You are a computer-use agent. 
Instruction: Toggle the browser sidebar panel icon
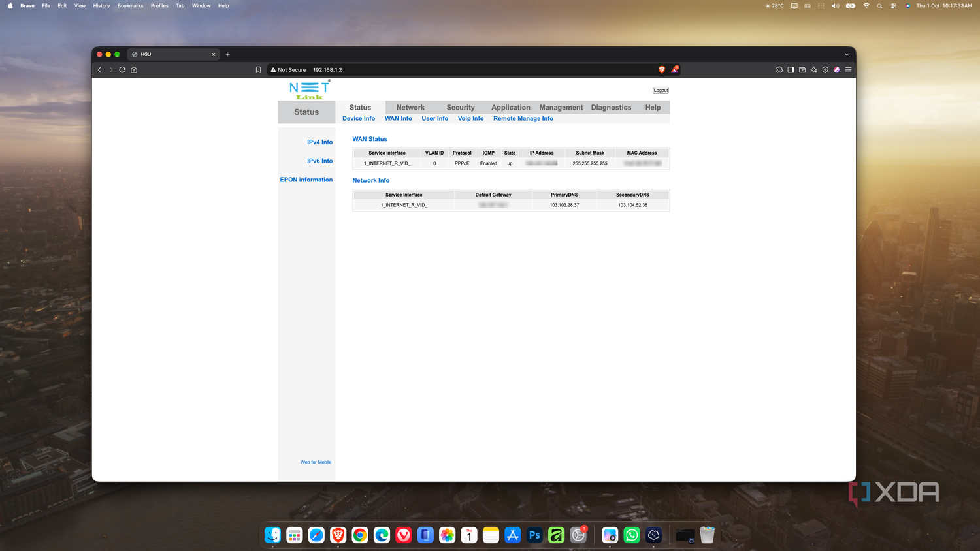[x=791, y=70]
